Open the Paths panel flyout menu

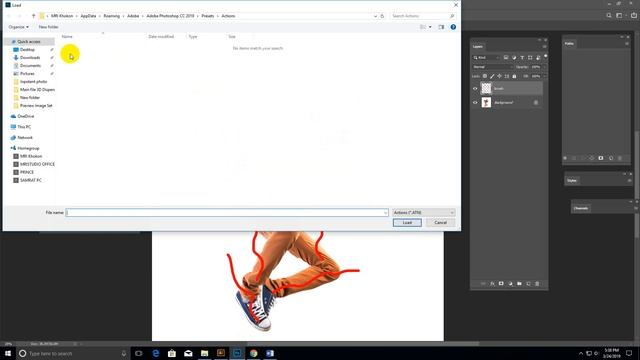tap(627, 43)
